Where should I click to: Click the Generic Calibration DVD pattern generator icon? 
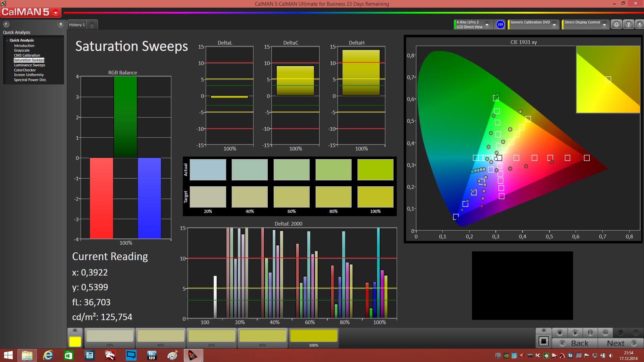click(508, 25)
